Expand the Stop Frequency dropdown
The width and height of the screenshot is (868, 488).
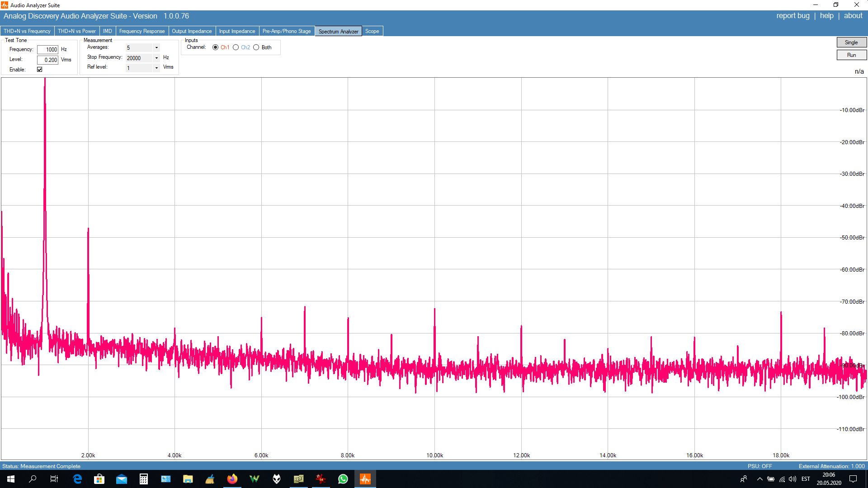click(x=156, y=58)
